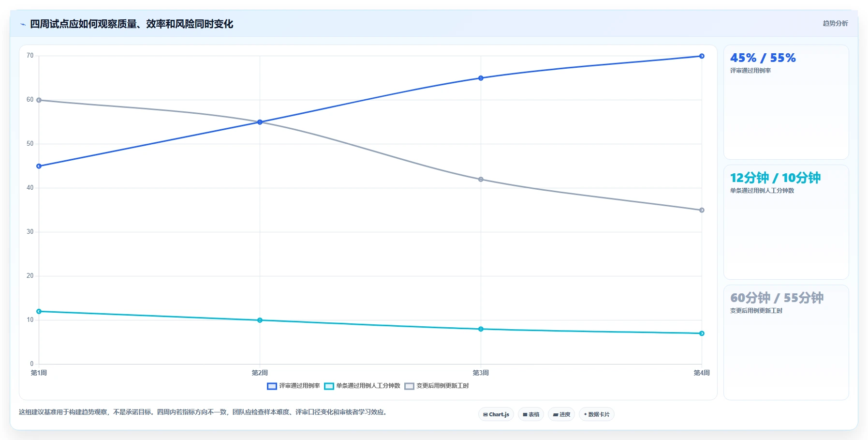This screenshot has height=440, width=868.
Task: Click the 70 y-axis tick label
Action: [x=30, y=56]
